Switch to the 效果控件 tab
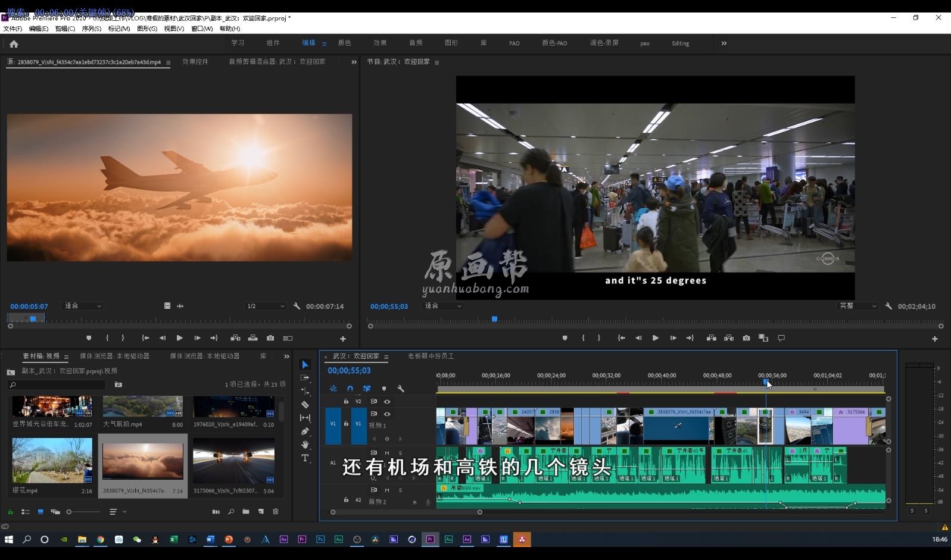 [x=195, y=62]
